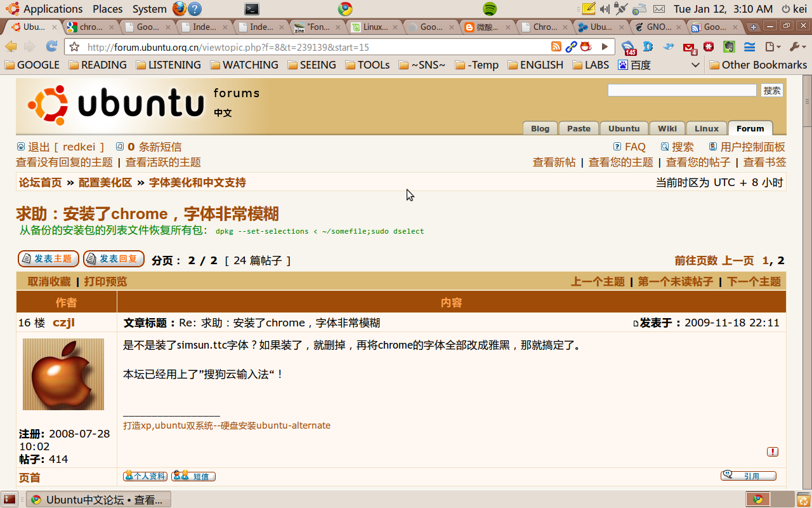Click the play arrow in address bar
Image resolution: width=812 pixels, height=508 pixels.
click(605, 47)
